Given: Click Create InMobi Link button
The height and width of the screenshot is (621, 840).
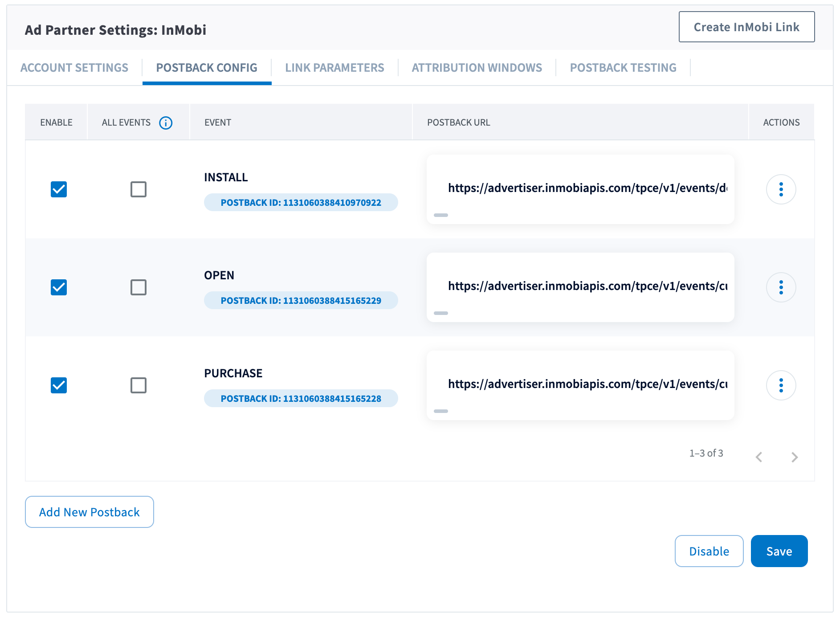Looking at the screenshot, I should 746,27.
